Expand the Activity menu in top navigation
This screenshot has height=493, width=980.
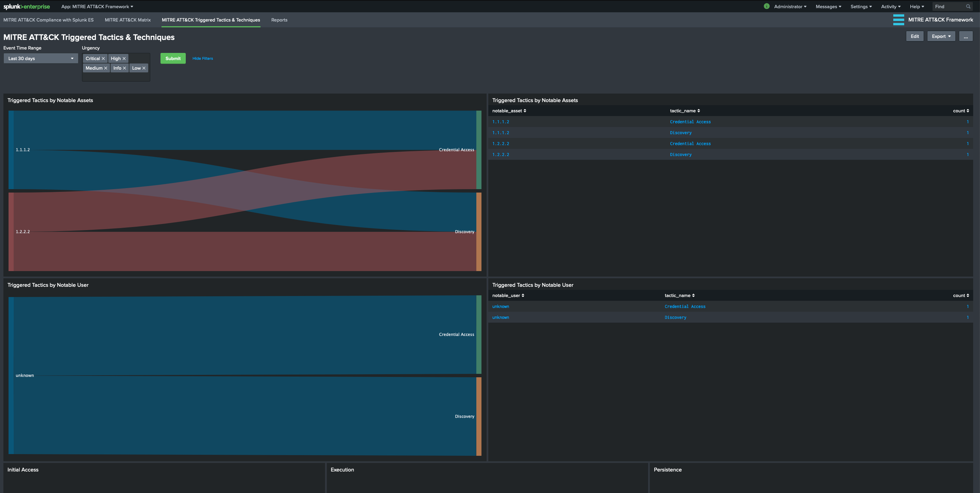(890, 6)
